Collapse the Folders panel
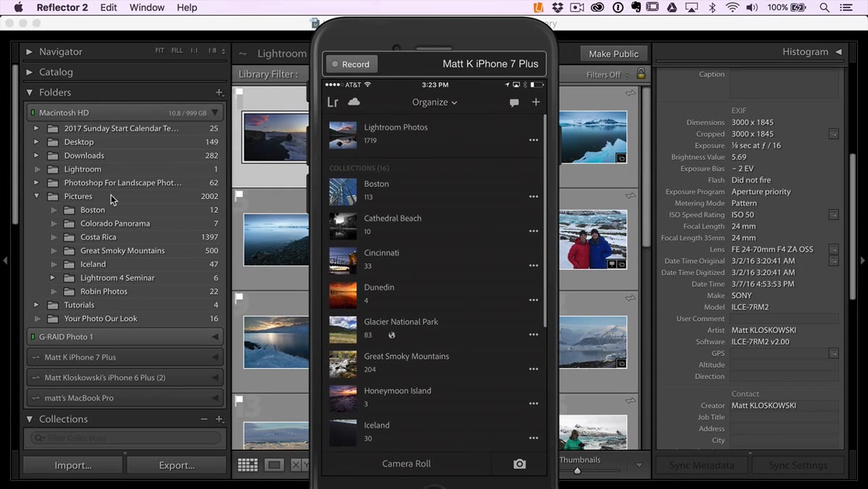 (x=29, y=93)
